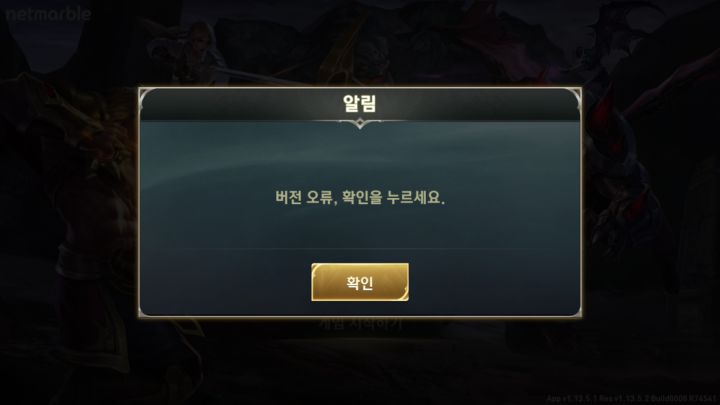Viewport: 720px width, 405px height.
Task: Confirm the alert with the gold 확인 button
Action: coord(360,282)
